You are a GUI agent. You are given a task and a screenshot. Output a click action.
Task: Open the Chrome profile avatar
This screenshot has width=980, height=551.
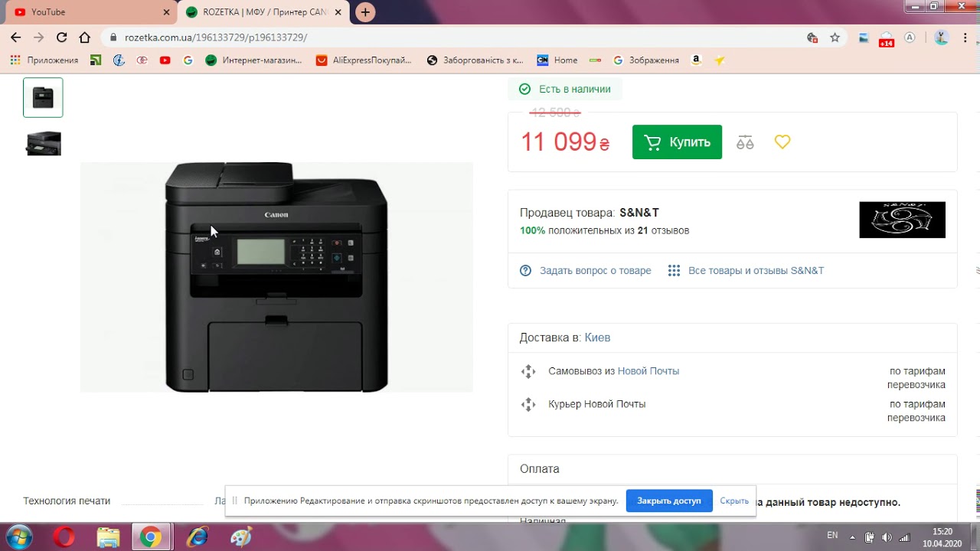pos(942,37)
